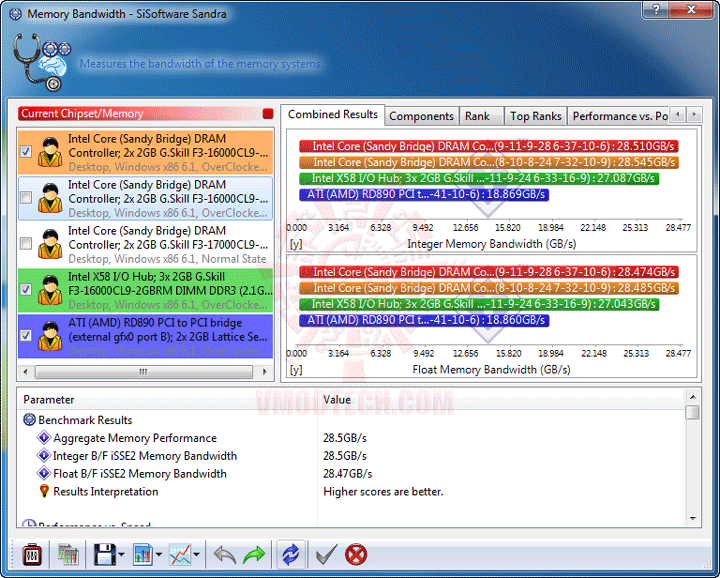The width and height of the screenshot is (720, 578).
Task: Click orange 28.485GB/s bar in Float chart
Action: click(489, 288)
